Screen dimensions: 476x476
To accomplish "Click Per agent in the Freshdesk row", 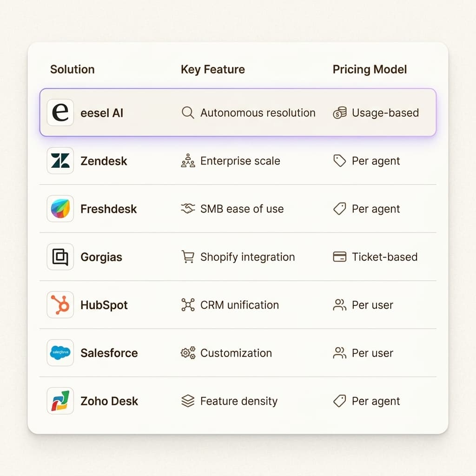I will (x=376, y=209).
